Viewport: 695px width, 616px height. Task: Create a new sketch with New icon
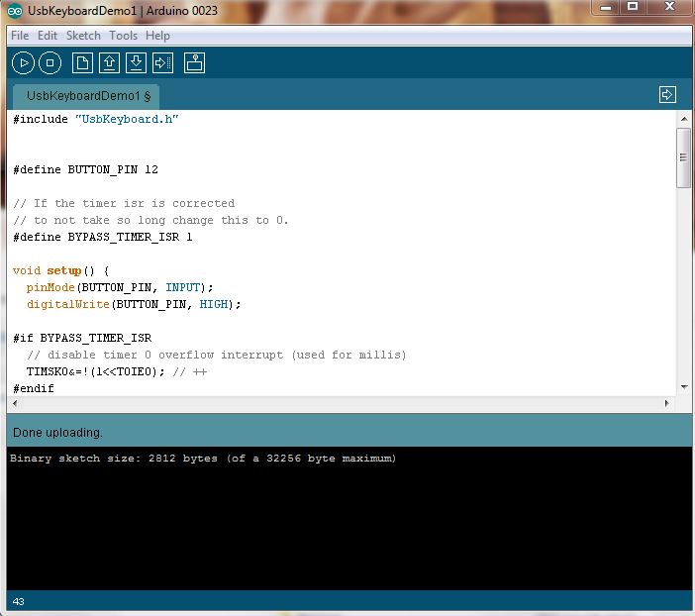[82, 63]
